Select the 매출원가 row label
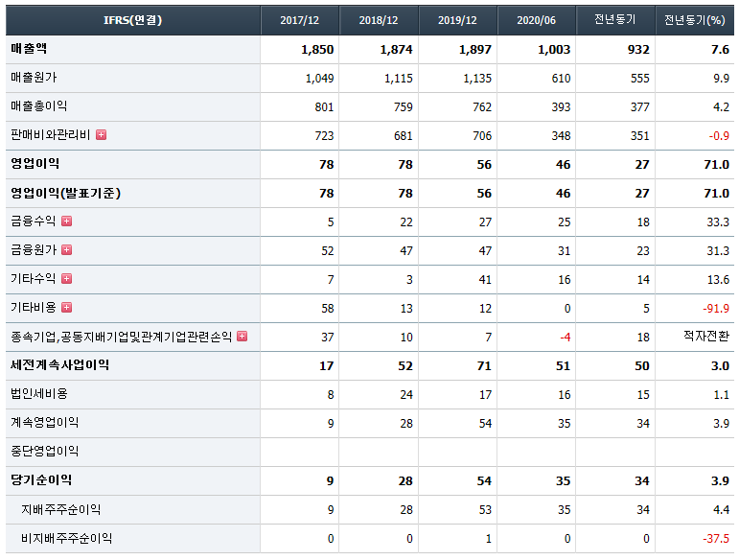 (34, 78)
